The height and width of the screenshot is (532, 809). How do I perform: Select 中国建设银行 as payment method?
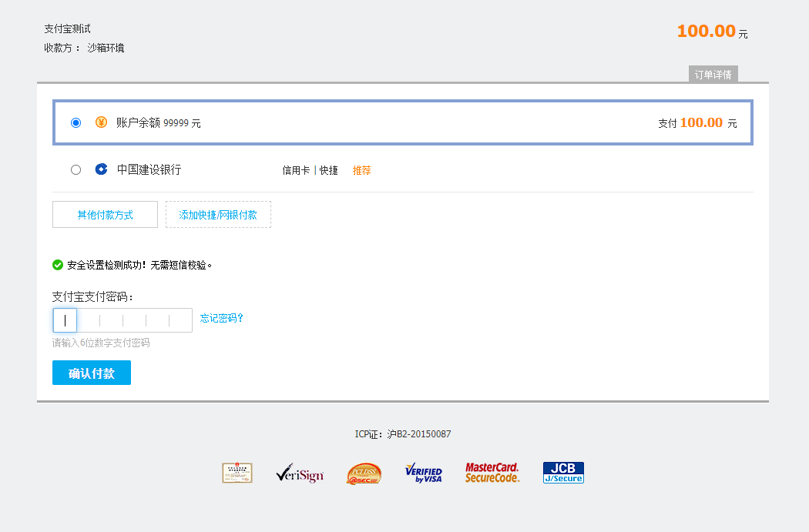pyautogui.click(x=76, y=169)
